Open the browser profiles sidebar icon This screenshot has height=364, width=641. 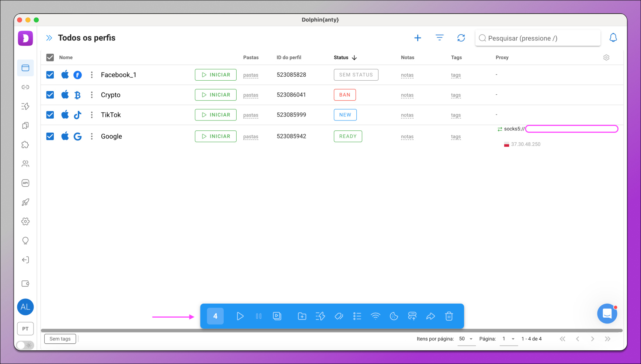tap(25, 68)
